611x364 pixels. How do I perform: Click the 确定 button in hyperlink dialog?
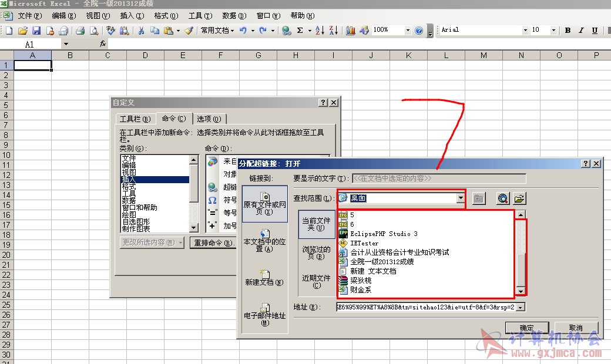pos(527,328)
